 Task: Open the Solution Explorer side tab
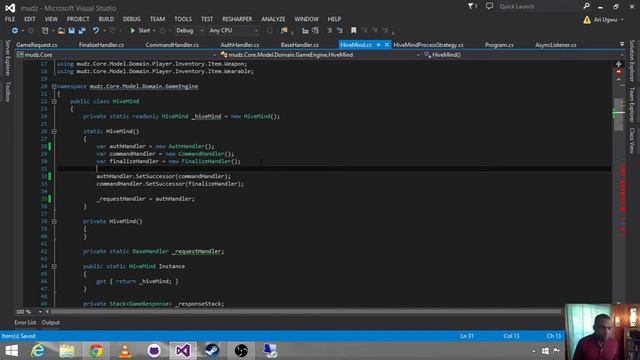click(632, 60)
